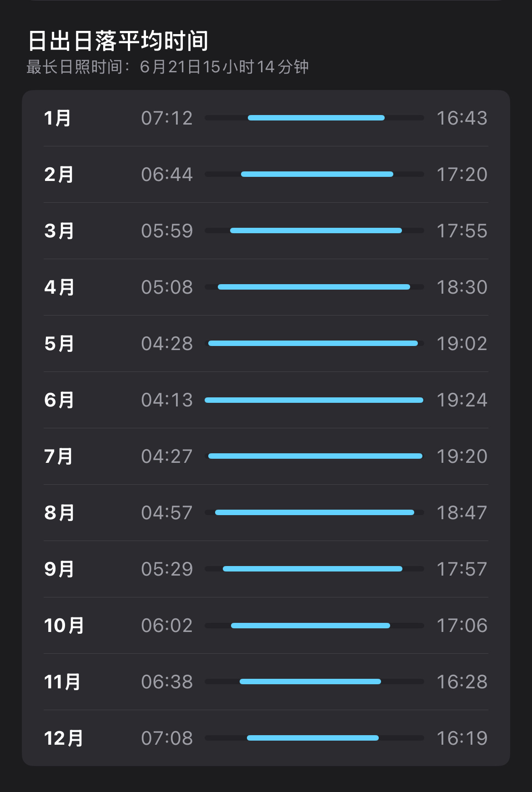Tap the 16:43 sunset time
Viewport: 532px width, 792px height.
(462, 118)
